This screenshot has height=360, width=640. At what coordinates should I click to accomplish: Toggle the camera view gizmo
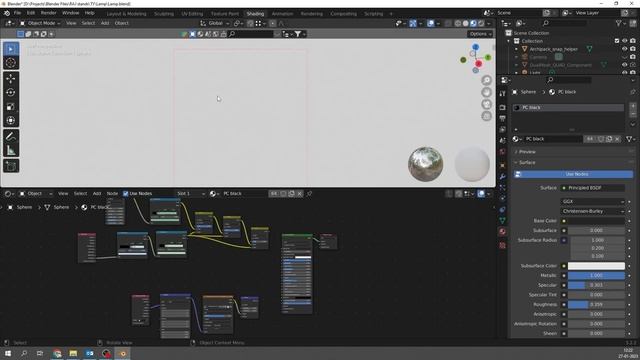point(486,104)
